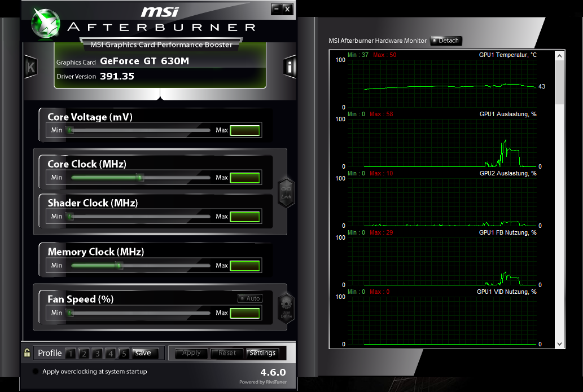Click the Powered by RivaTuner text
This screenshot has width=583, height=392.
[x=263, y=382]
